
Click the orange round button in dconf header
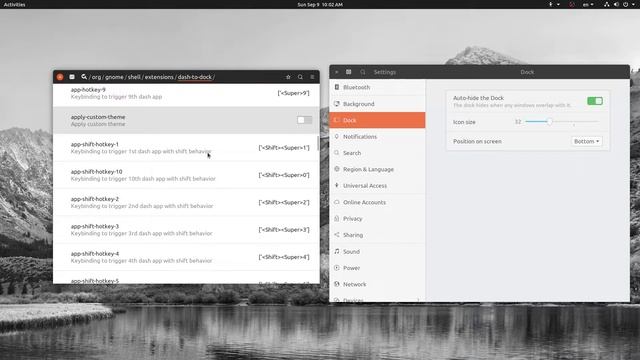tap(60, 77)
